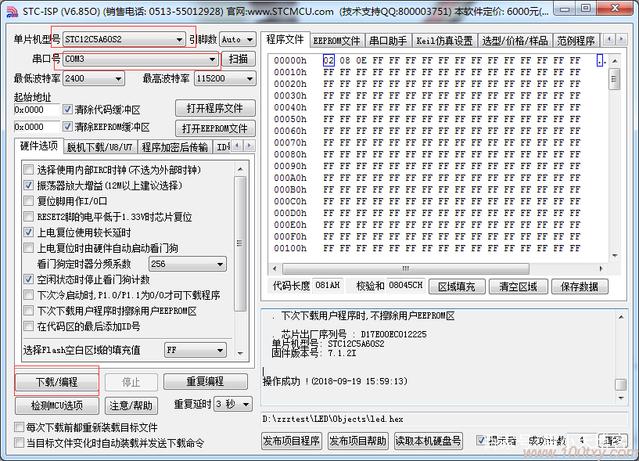639x461 pixels.
Task: Open the 看门狗定时器分频系数 256 dropdown
Action: tap(188, 264)
